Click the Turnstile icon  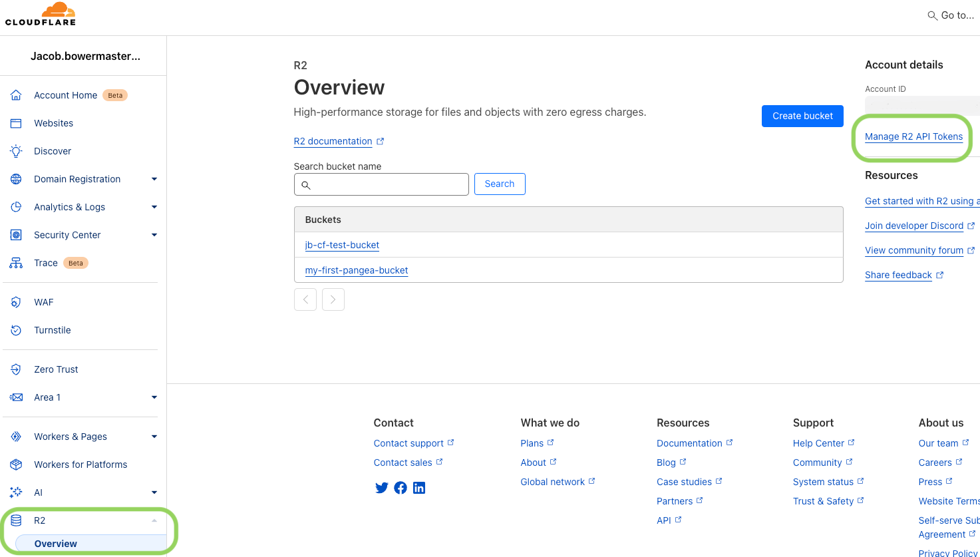(16, 330)
